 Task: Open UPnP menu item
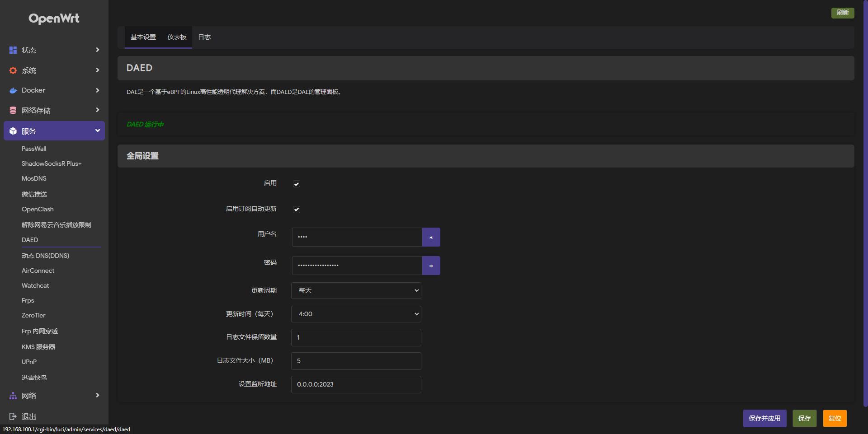(29, 362)
